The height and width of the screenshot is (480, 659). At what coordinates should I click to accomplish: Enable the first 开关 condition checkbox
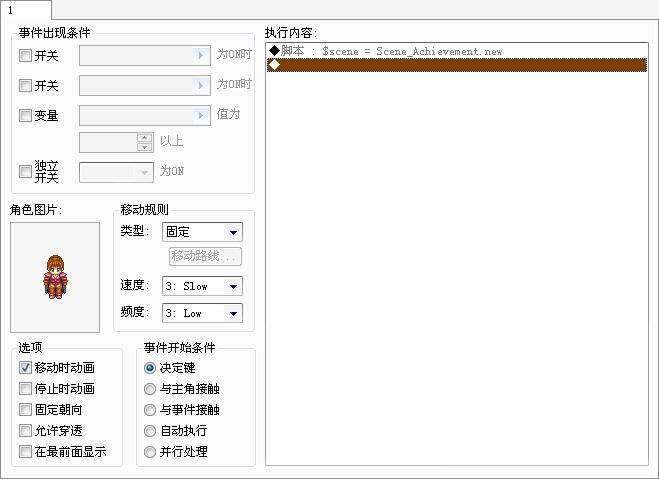click(x=25, y=55)
